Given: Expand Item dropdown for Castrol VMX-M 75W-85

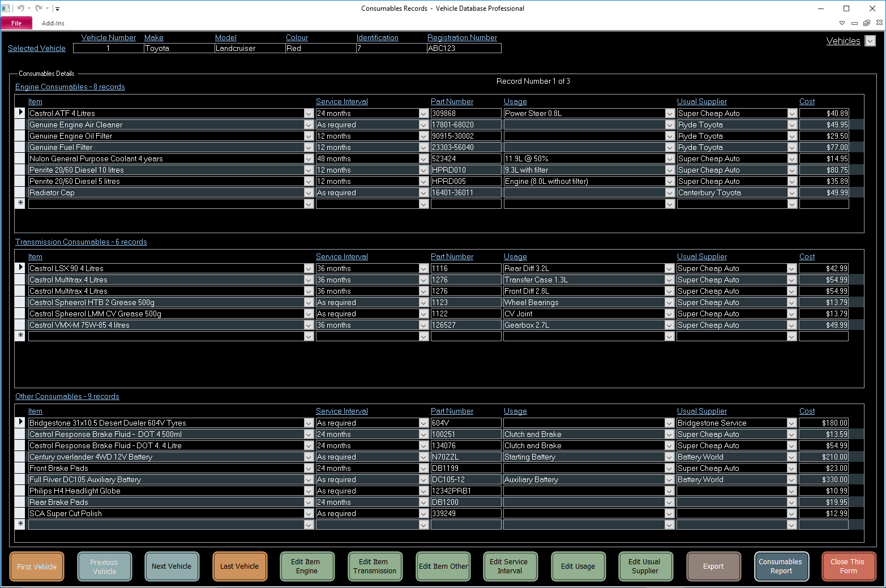Looking at the screenshot, I should [x=309, y=325].
